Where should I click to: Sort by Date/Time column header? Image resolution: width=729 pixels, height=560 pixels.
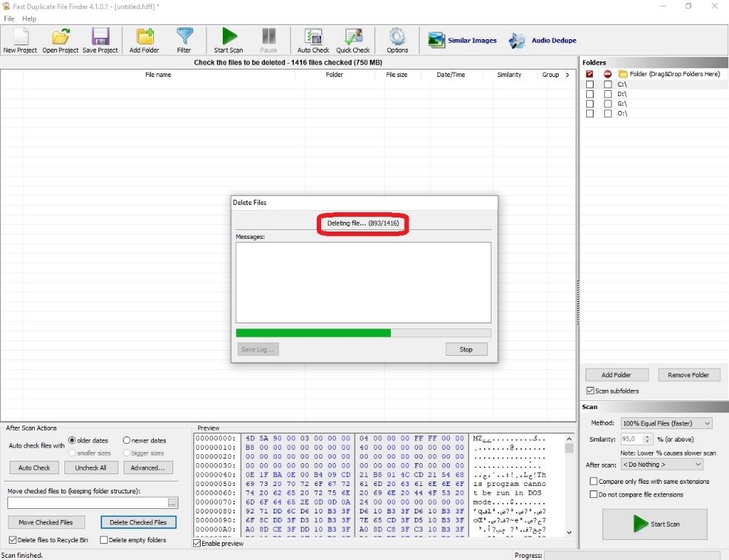[x=451, y=75]
